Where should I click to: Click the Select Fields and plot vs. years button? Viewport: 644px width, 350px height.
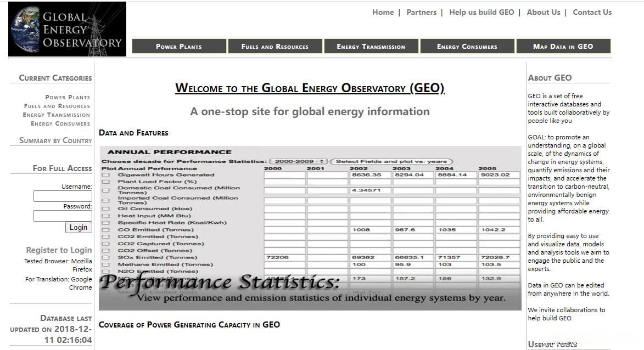pyautogui.click(x=391, y=162)
